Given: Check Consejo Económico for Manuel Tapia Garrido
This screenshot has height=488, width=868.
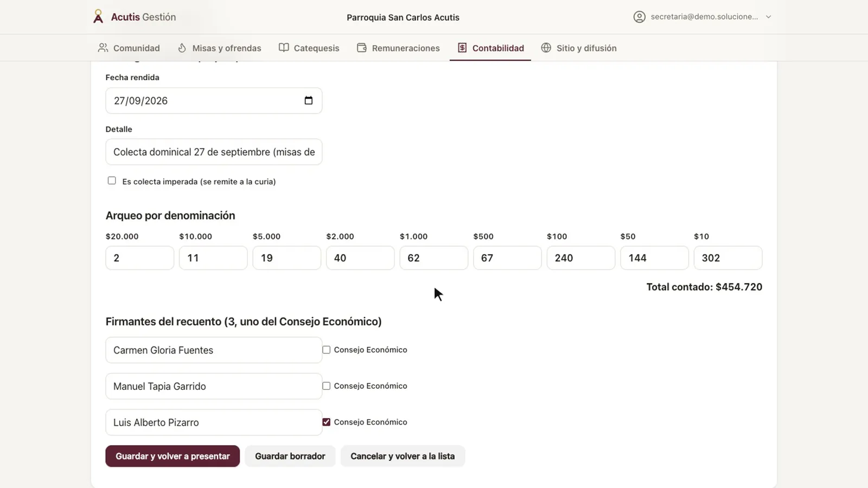Looking at the screenshot, I should (327, 386).
